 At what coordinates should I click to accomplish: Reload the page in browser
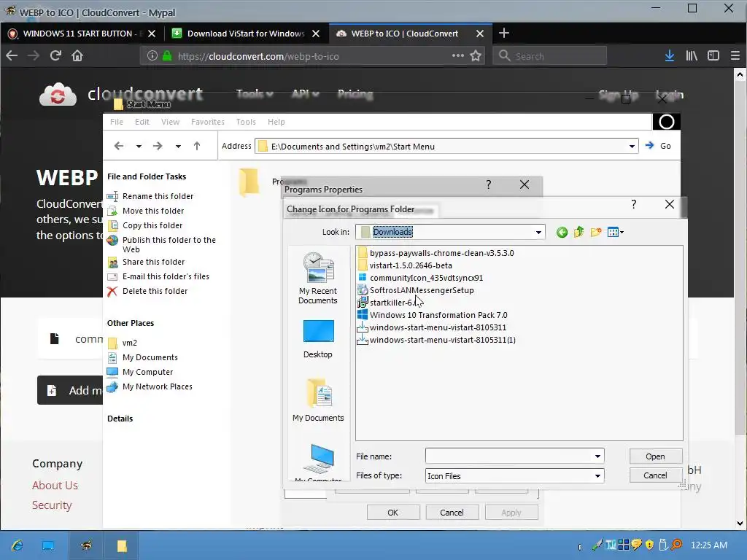pyautogui.click(x=55, y=55)
